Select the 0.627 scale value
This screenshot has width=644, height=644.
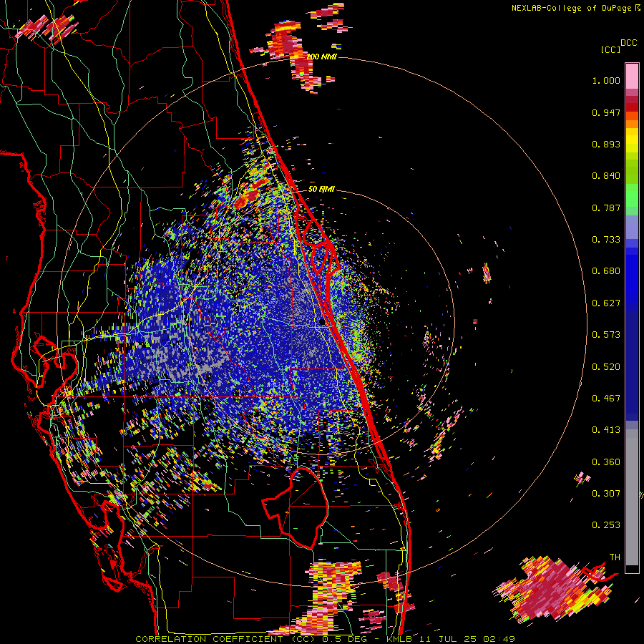pos(606,303)
